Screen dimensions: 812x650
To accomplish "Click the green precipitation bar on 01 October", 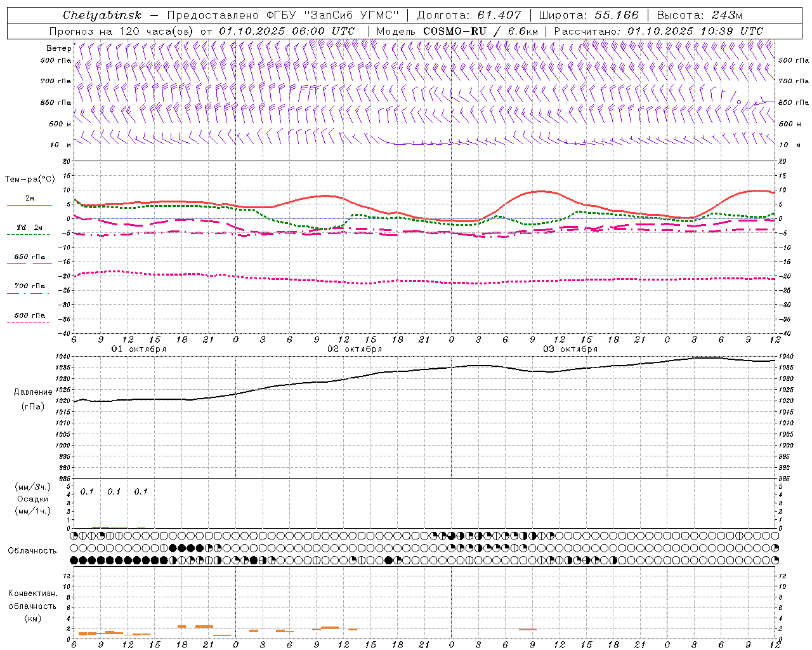I will pyautogui.click(x=100, y=527).
